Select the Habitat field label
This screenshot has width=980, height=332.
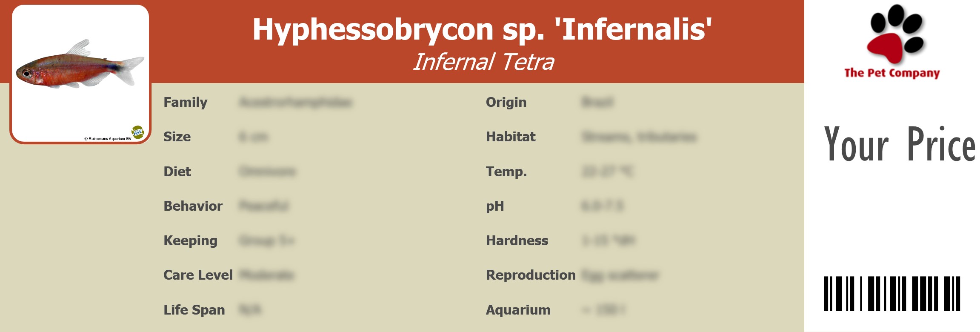coord(511,137)
